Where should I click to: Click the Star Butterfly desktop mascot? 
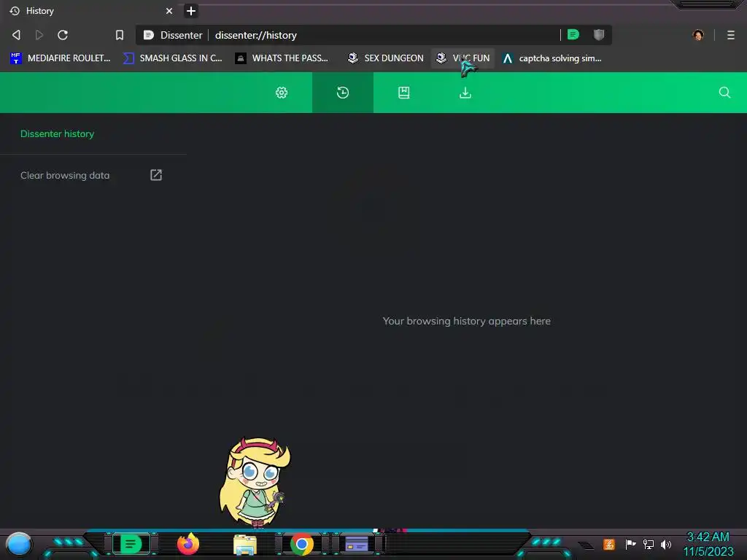255,482
